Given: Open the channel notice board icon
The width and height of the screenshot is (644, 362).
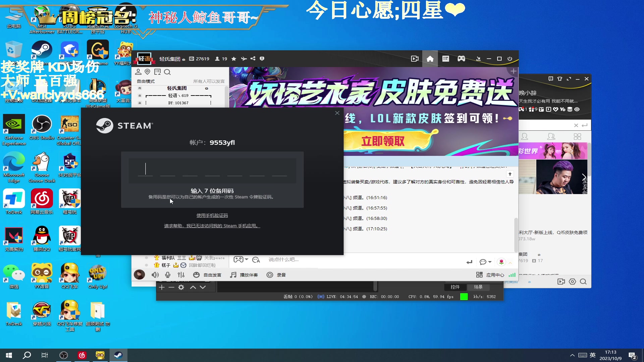Looking at the screenshot, I should [157, 72].
